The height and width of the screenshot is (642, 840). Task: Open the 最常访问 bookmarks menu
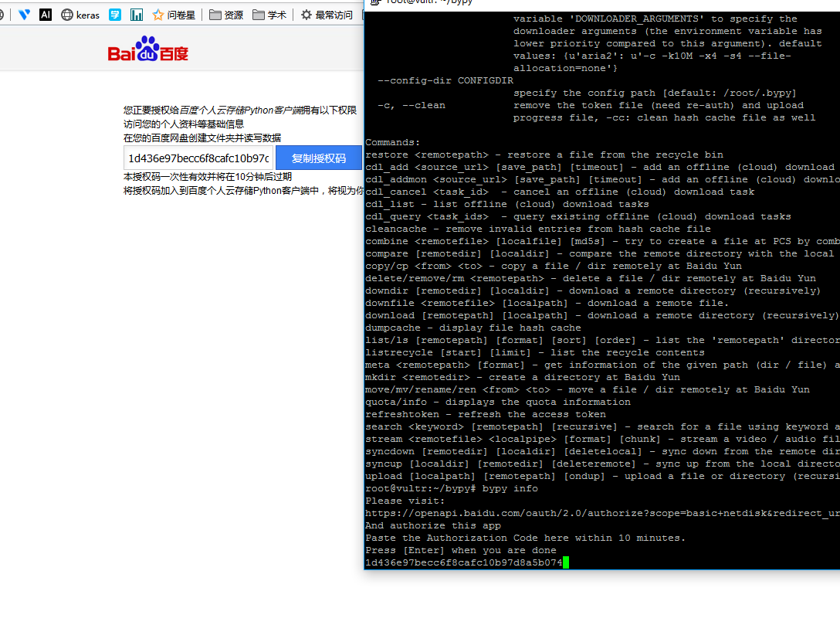(x=327, y=15)
